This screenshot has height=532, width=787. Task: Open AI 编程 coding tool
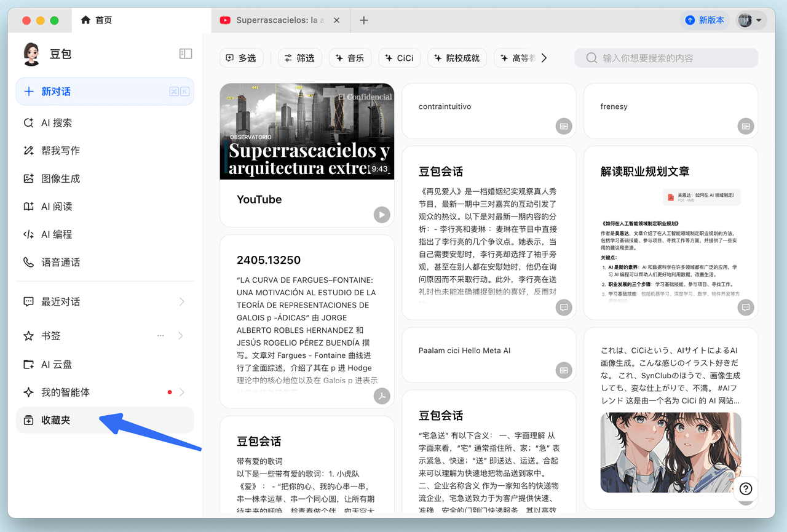coord(57,234)
